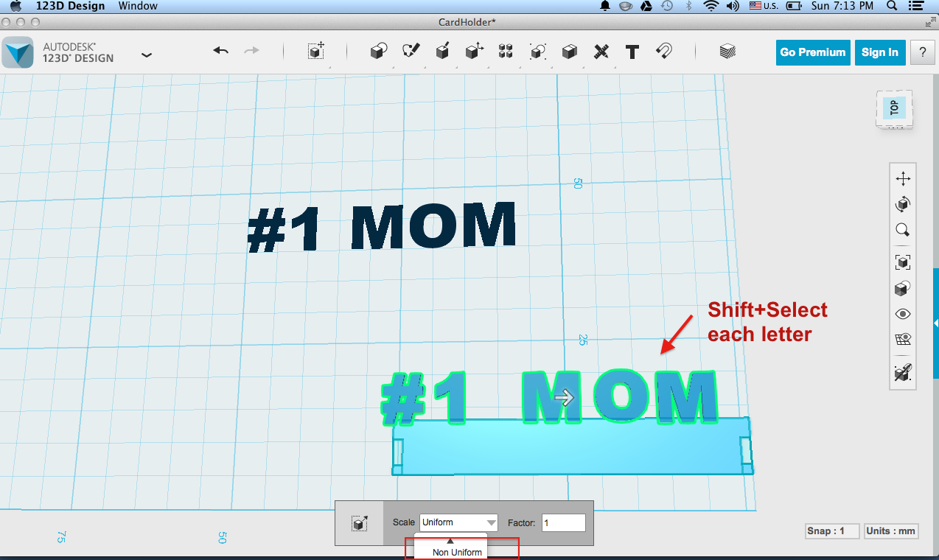Click the TOP face of view cube

[x=894, y=108]
